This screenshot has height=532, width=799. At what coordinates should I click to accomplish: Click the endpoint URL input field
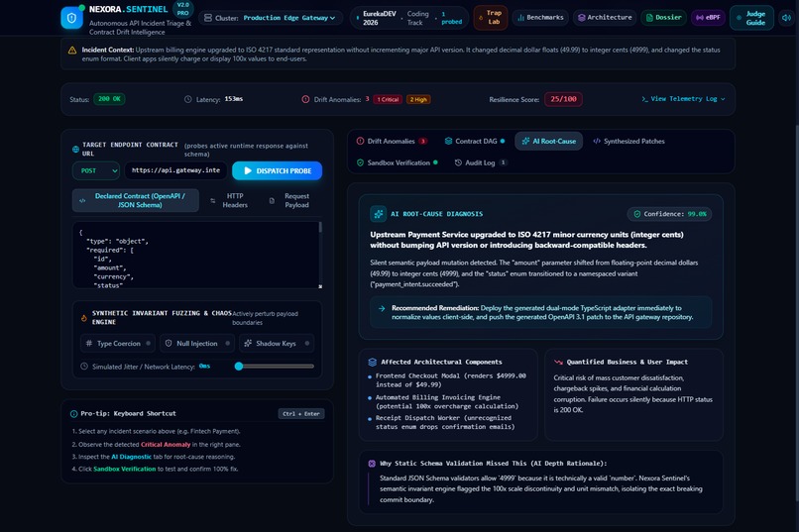click(175, 170)
